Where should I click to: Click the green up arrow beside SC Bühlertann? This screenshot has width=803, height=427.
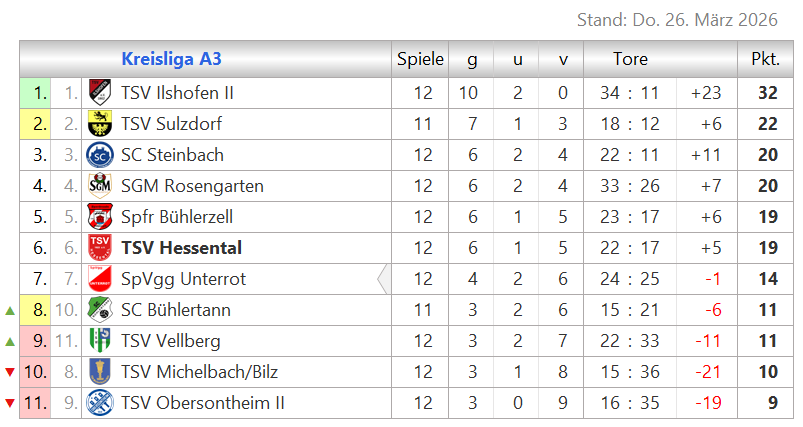pyautogui.click(x=10, y=310)
